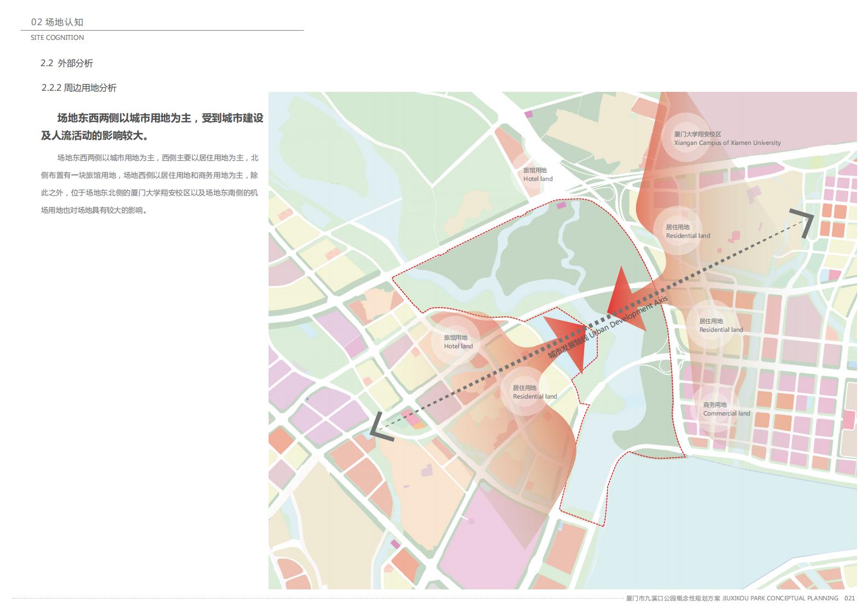Click the '02 场地认知' section heading
868x614 pixels.
pos(57,22)
